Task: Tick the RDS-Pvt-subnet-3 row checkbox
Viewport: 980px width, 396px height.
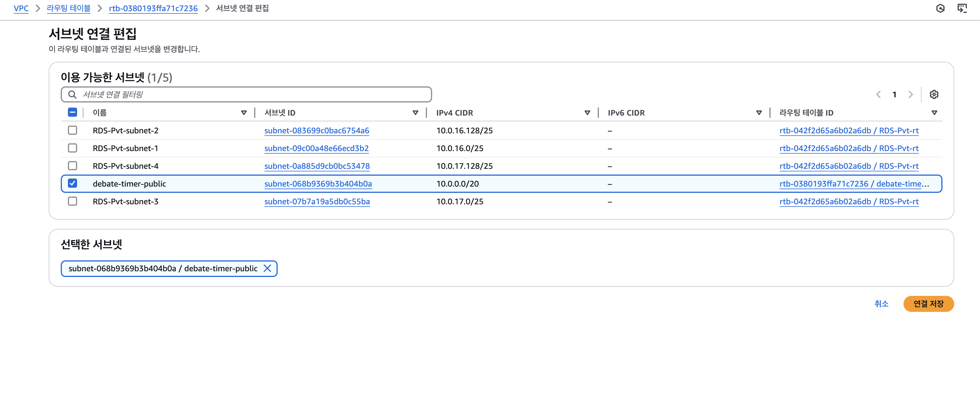Action: click(x=72, y=201)
